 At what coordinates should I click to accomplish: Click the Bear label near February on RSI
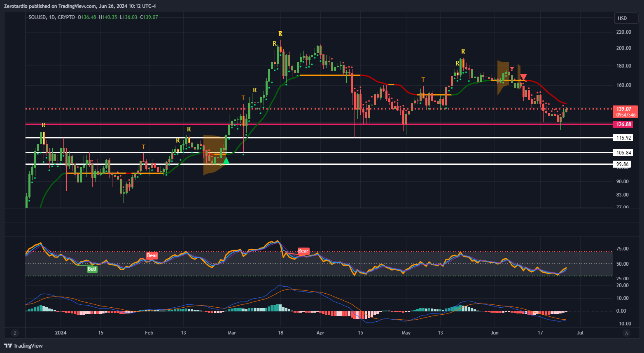pos(152,255)
